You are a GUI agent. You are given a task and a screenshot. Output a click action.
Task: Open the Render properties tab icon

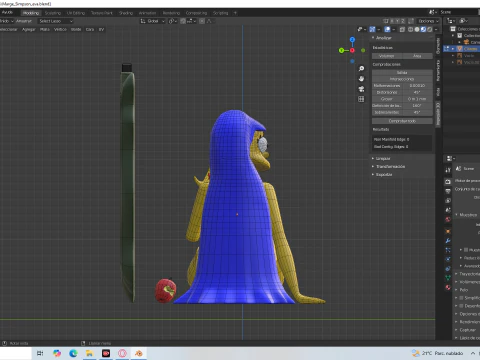click(448, 182)
